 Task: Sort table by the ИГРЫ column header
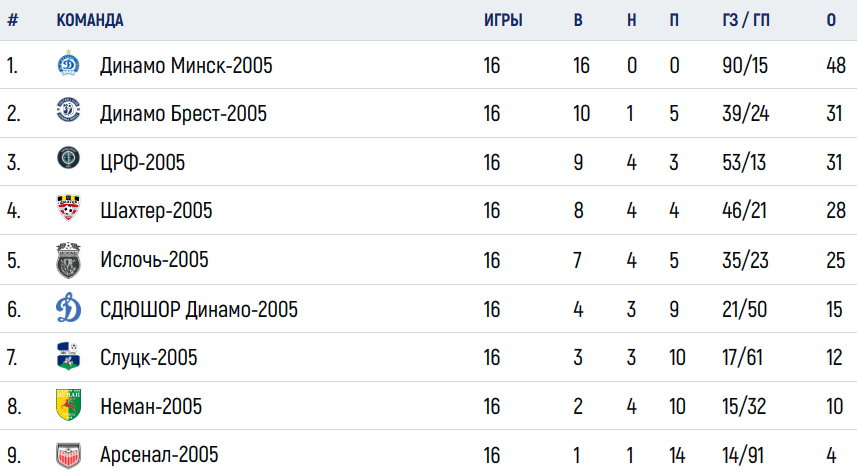coord(503,20)
